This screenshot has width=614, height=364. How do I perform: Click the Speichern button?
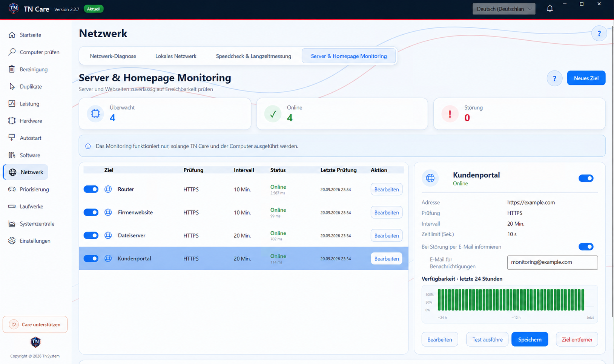(530, 340)
